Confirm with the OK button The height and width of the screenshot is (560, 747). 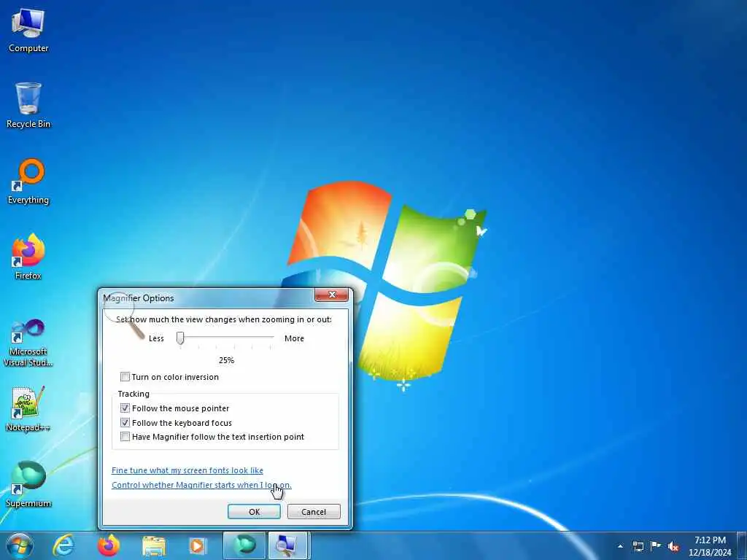tap(254, 512)
